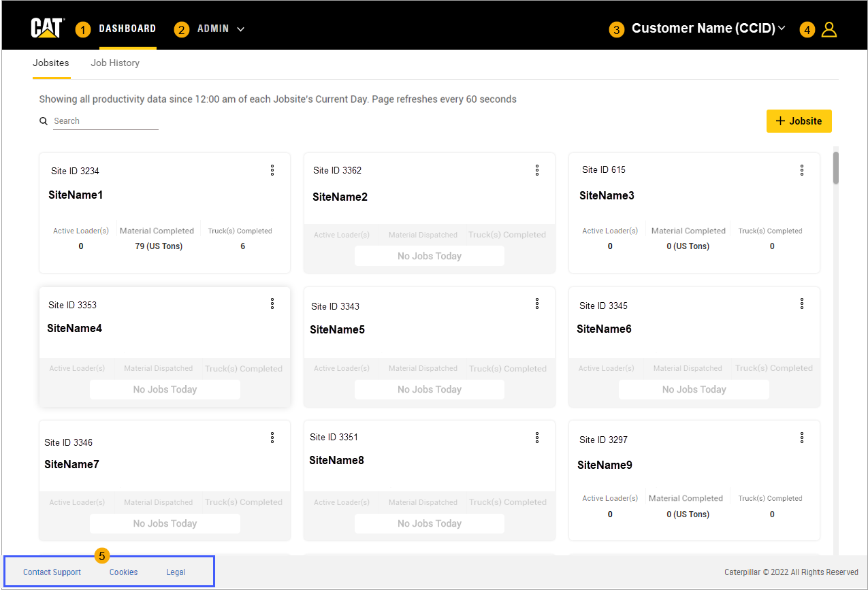
Task: Click the add Jobsite button
Action: pyautogui.click(x=799, y=121)
